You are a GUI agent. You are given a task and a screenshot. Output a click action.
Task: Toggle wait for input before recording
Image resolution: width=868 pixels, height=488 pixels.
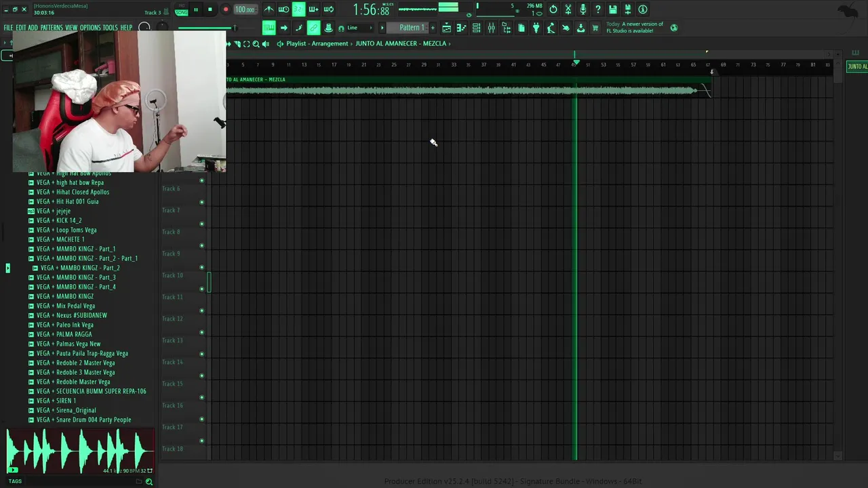(283, 9)
